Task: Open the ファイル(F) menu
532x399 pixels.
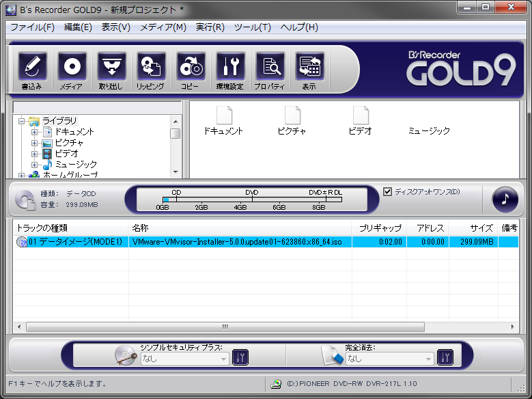Action: pyautogui.click(x=32, y=27)
